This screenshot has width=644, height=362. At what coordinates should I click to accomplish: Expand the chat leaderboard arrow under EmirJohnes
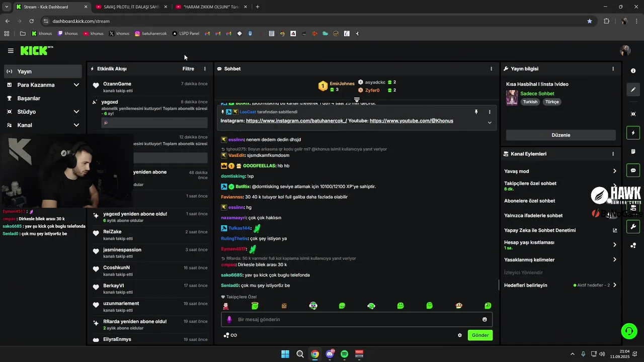pos(357,100)
